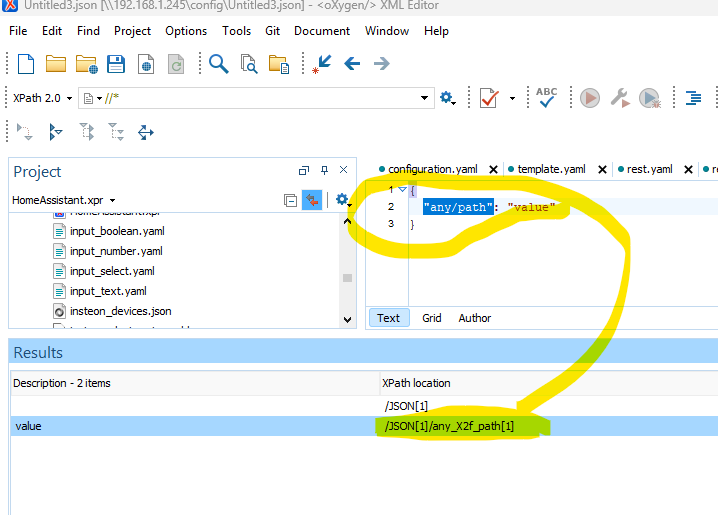Click the Back navigation arrow
The height and width of the screenshot is (515, 718).
[x=351, y=64]
